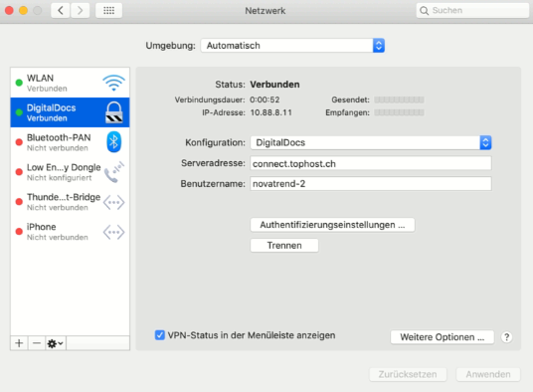The image size is (533, 392).
Task: Open the gear action menu
Action: pos(56,343)
